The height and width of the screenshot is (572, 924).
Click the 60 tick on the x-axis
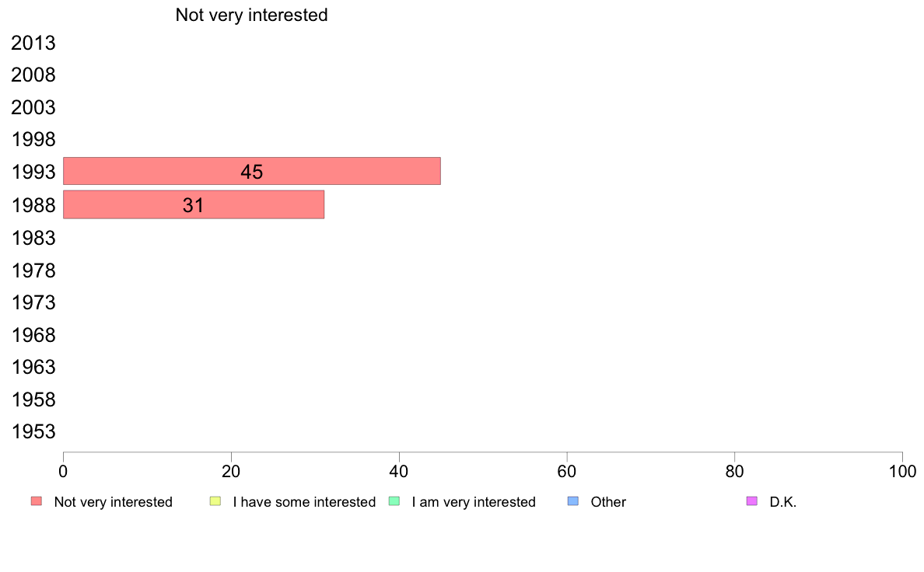(x=567, y=471)
